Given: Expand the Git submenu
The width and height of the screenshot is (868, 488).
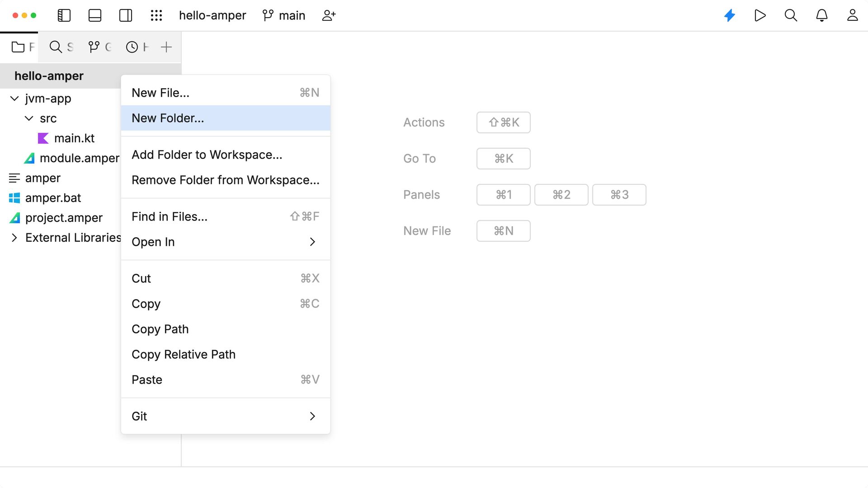Looking at the screenshot, I should pyautogui.click(x=226, y=416).
